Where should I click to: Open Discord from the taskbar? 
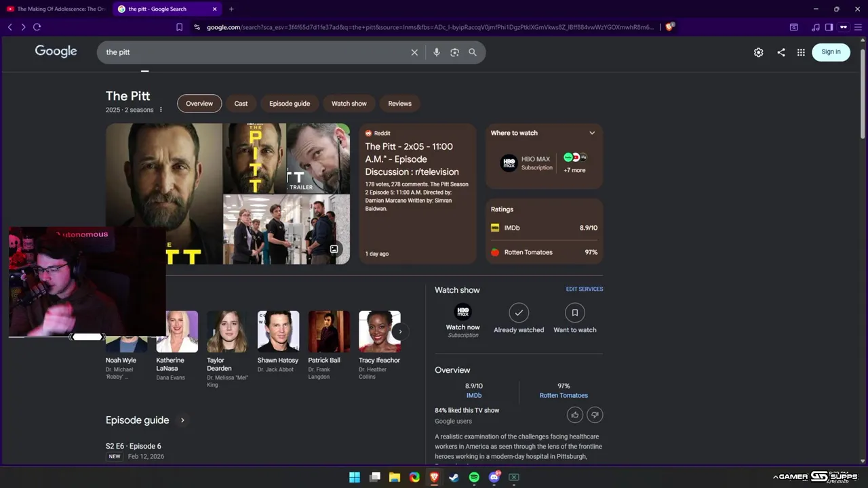pyautogui.click(x=494, y=477)
